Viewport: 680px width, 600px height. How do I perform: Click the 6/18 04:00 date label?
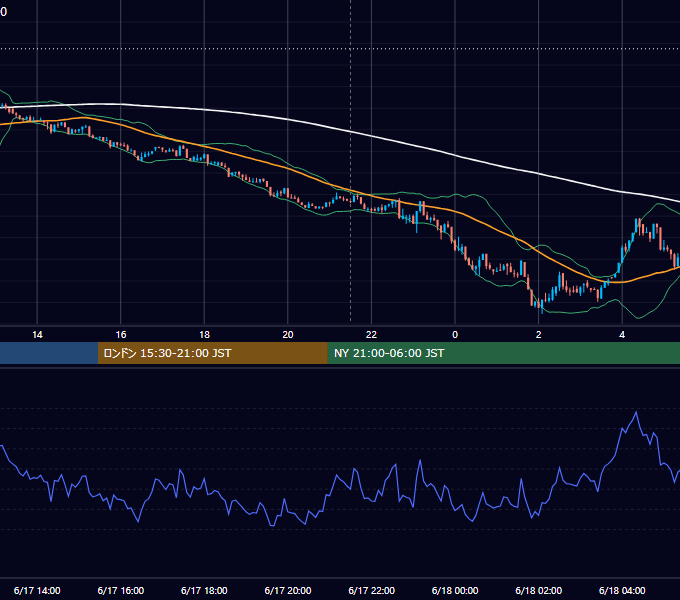pyautogui.click(x=622, y=590)
